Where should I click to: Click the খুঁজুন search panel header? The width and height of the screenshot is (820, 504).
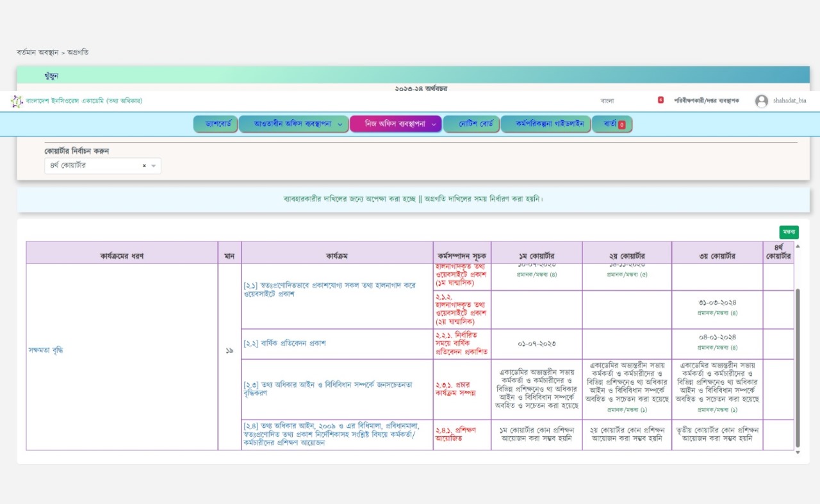click(51, 76)
